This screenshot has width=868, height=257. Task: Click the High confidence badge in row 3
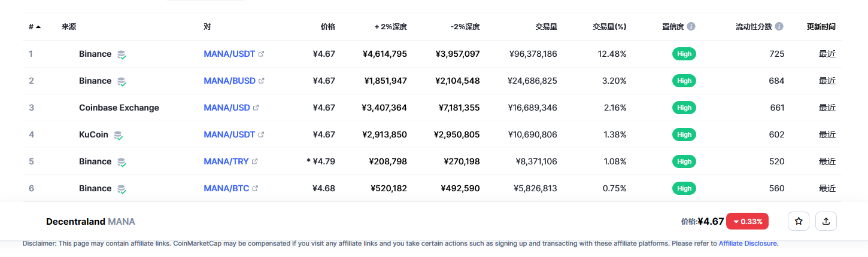[684, 108]
